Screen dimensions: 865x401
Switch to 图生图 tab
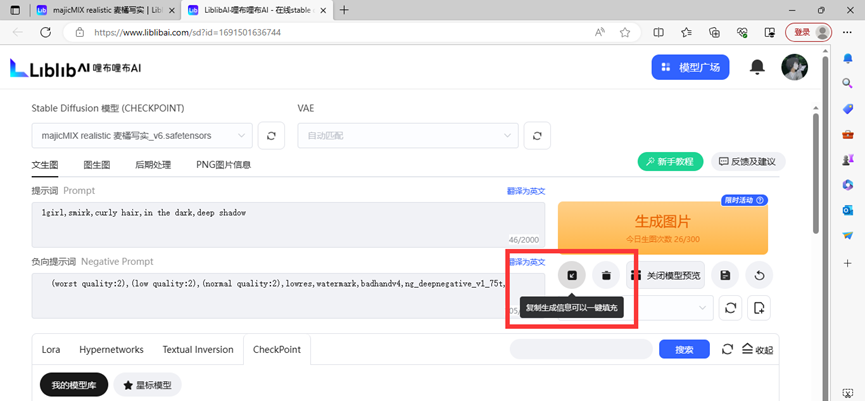pos(97,164)
